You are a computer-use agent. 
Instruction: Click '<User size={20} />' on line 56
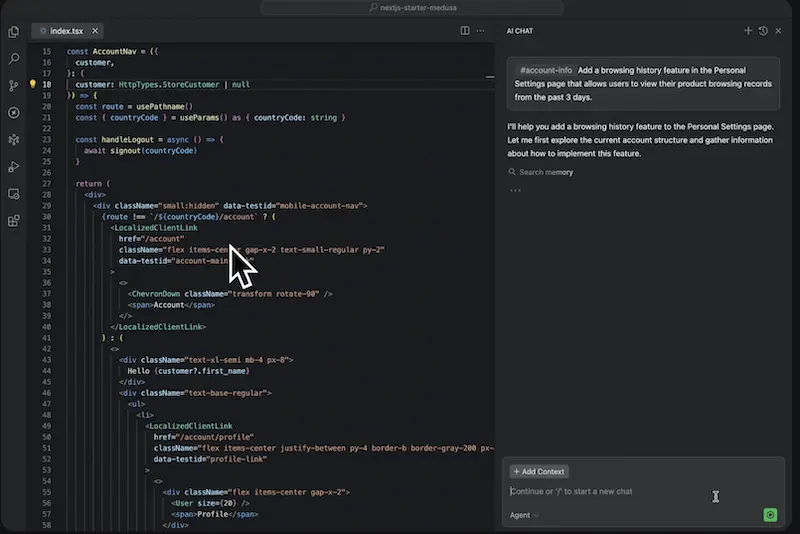click(x=210, y=503)
